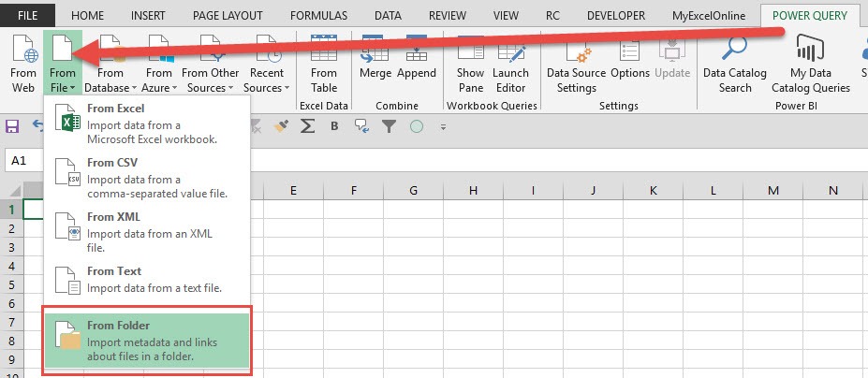Select row 2 header
The width and height of the screenshot is (868, 378).
(11, 227)
